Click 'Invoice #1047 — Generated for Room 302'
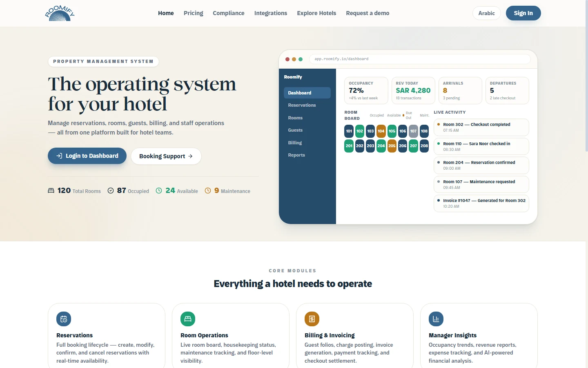This screenshot has height=368, width=588. coord(481,203)
